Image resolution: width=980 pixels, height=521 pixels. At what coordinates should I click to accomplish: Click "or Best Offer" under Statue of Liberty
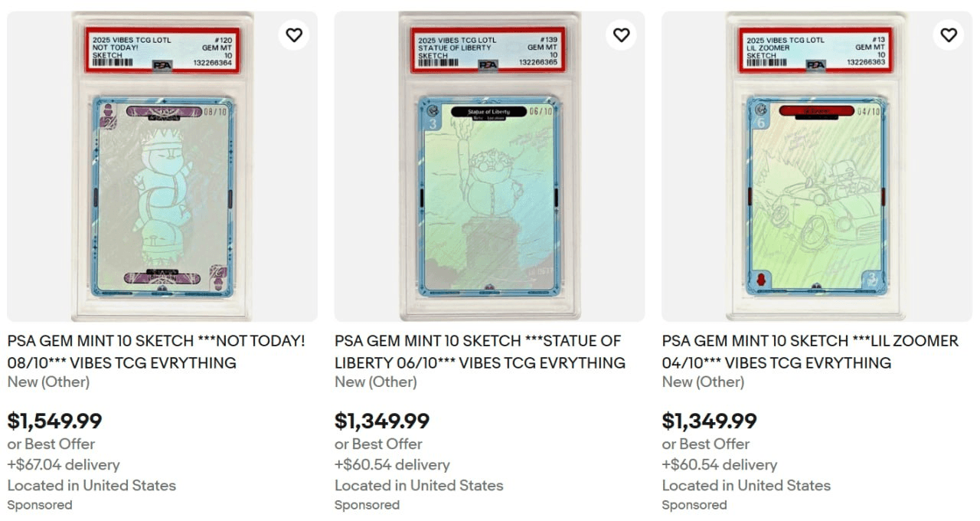[378, 444]
